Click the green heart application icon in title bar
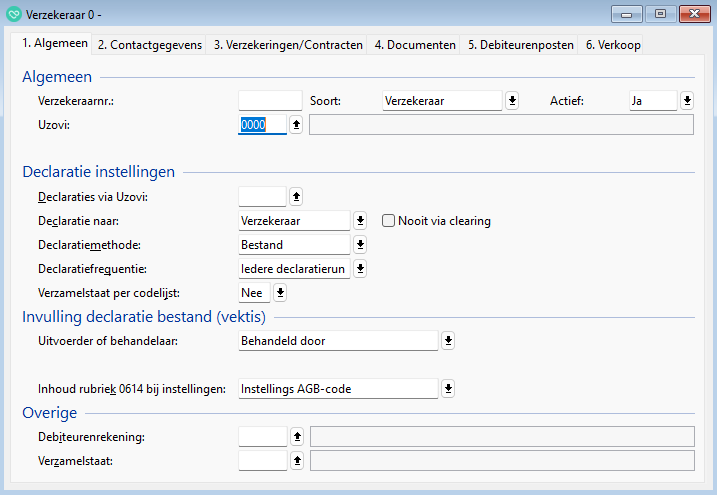 (14, 14)
